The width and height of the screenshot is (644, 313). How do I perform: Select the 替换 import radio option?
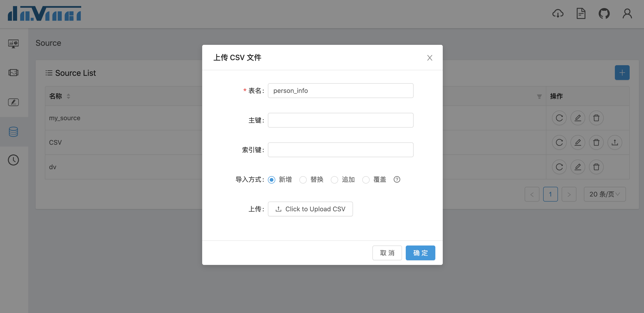[x=303, y=180]
